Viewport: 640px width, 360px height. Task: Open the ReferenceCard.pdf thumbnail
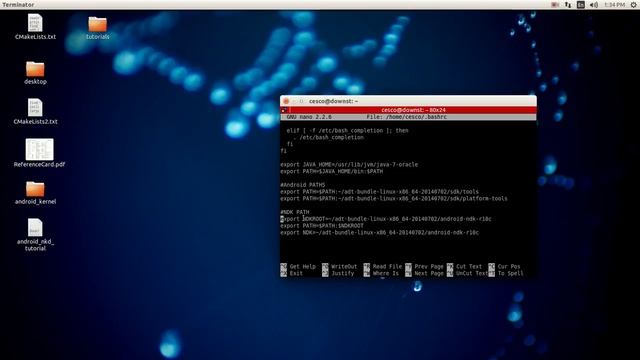coord(39,149)
